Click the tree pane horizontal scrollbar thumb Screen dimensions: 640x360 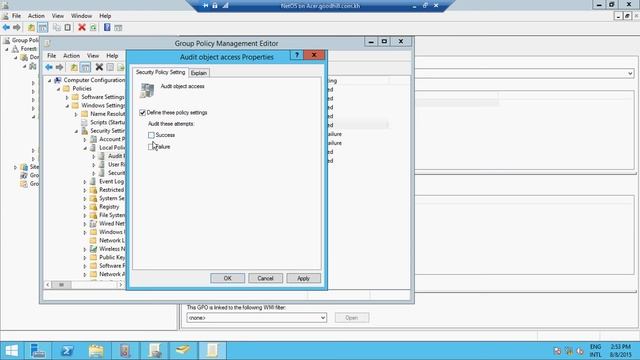pos(61,284)
